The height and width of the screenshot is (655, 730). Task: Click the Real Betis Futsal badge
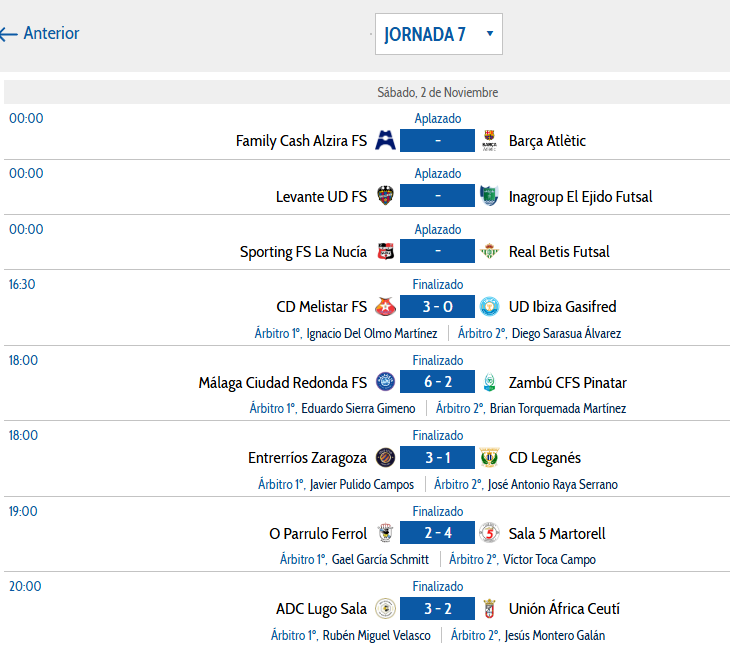[x=489, y=252]
